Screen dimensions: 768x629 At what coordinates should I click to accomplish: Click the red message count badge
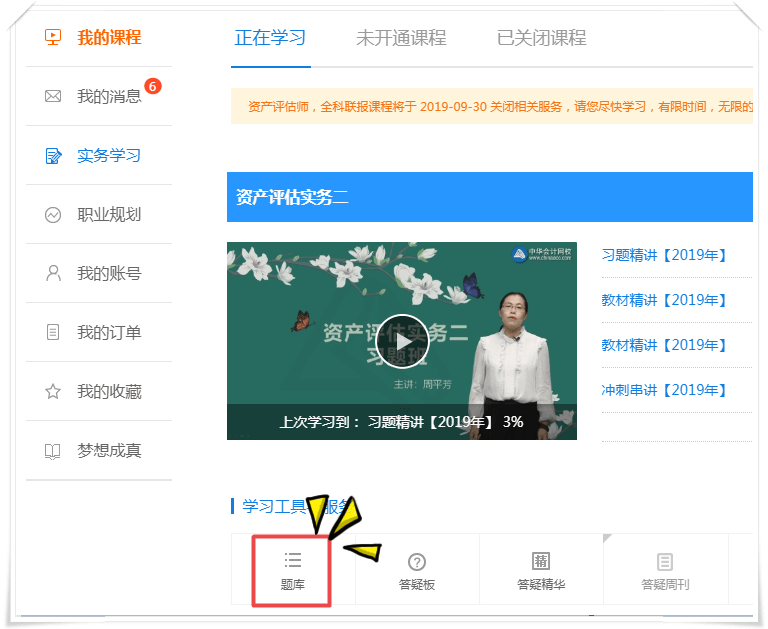(152, 86)
